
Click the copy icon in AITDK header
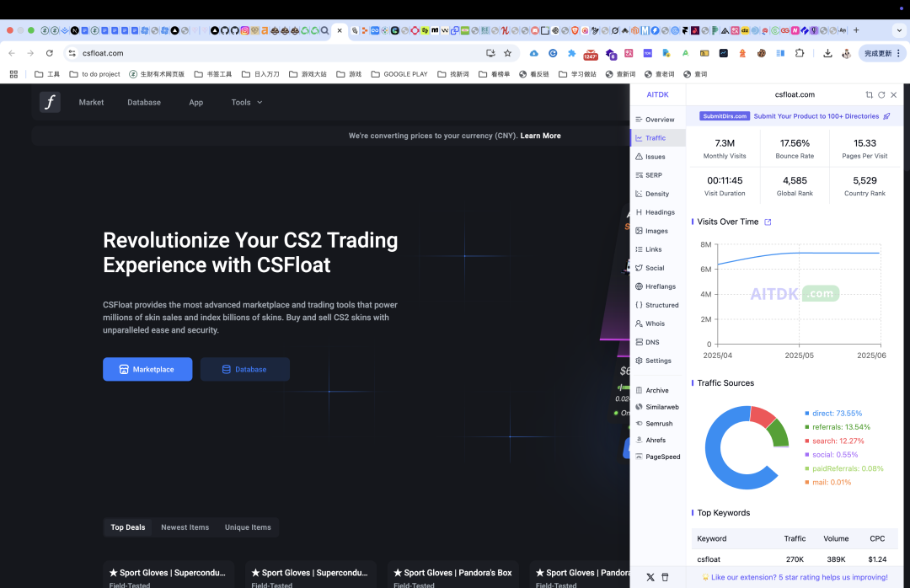click(x=869, y=94)
